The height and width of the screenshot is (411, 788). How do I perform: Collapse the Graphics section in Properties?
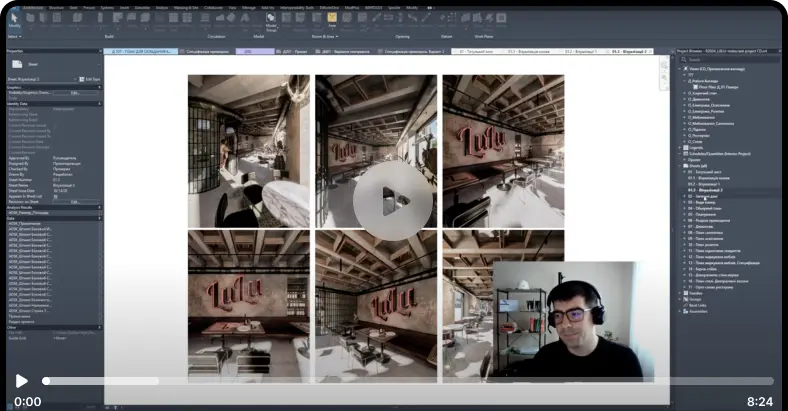click(x=99, y=87)
